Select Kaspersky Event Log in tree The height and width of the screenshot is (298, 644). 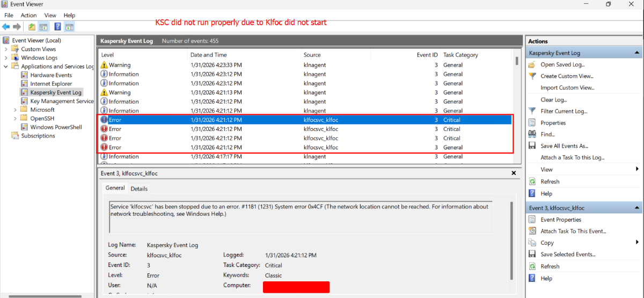coord(56,92)
